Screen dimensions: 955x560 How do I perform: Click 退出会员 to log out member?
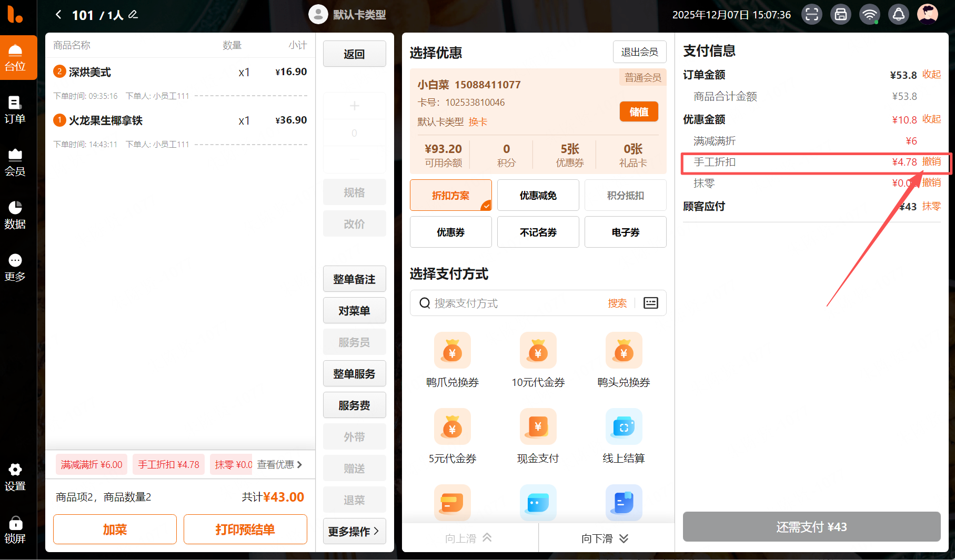point(639,52)
